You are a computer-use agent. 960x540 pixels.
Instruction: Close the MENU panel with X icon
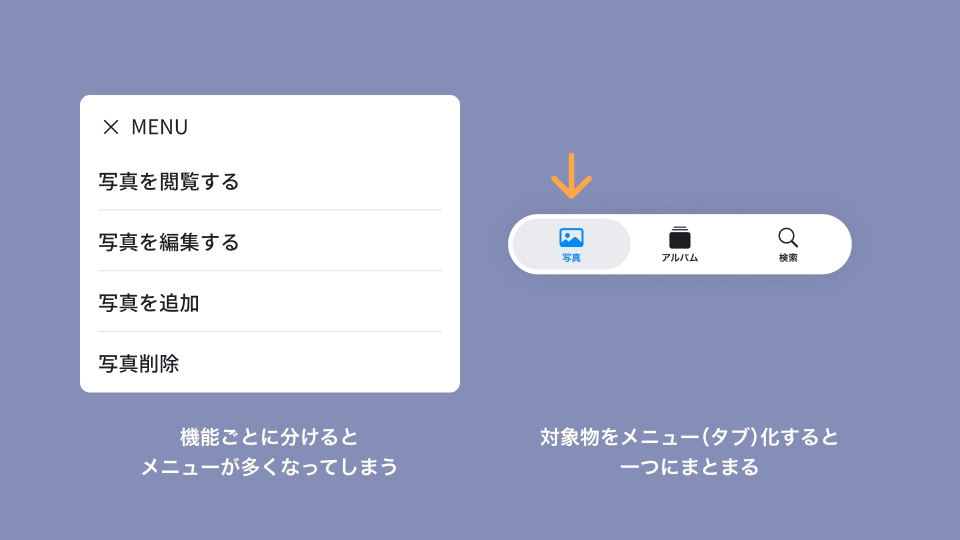pyautogui.click(x=111, y=127)
